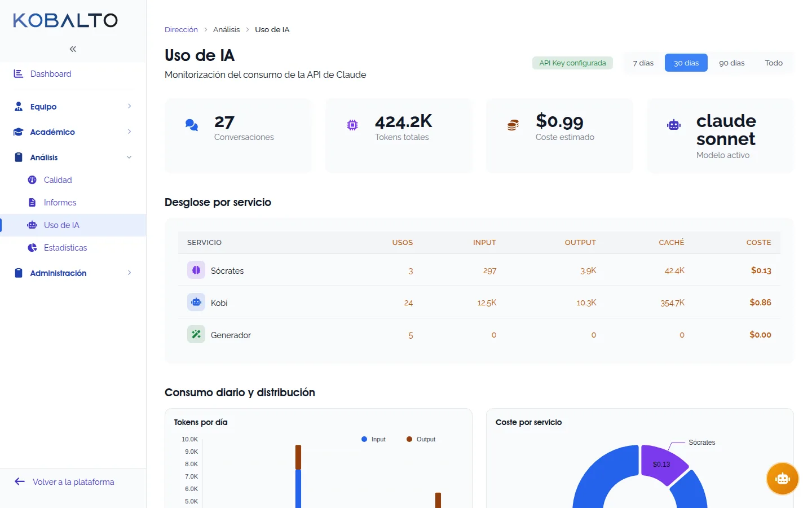This screenshot has height=508, width=812.
Task: Click the Modelo activo robot icon
Action: coord(674,125)
